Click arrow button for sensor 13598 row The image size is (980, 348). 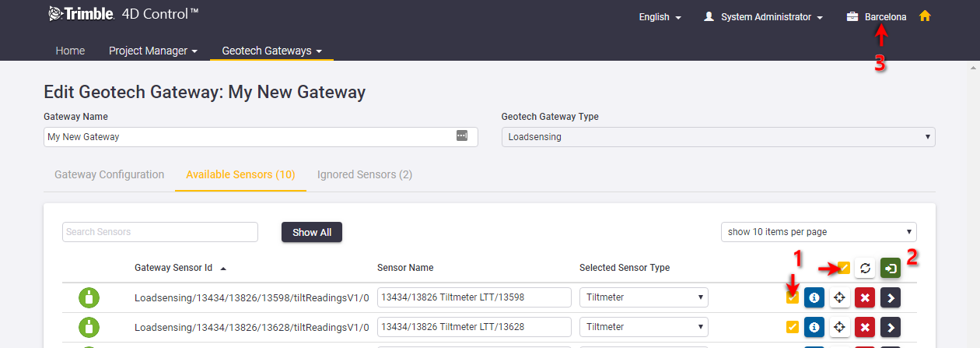tap(891, 297)
